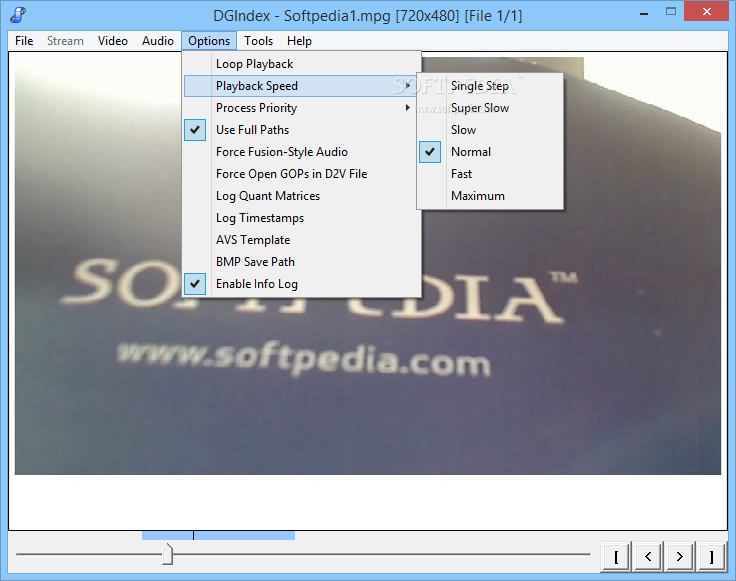
Task: Open the Video menu
Action: pyautogui.click(x=113, y=41)
